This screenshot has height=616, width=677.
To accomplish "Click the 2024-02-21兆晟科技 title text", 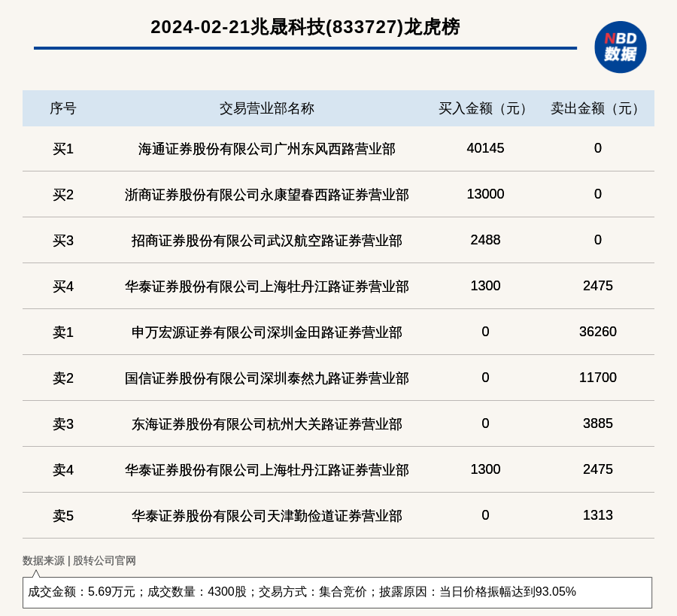I will point(305,27).
